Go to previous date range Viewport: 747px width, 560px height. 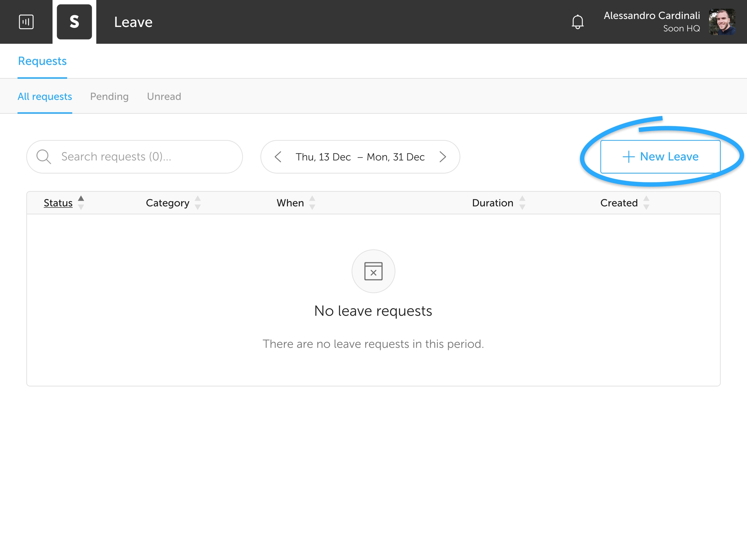click(278, 157)
